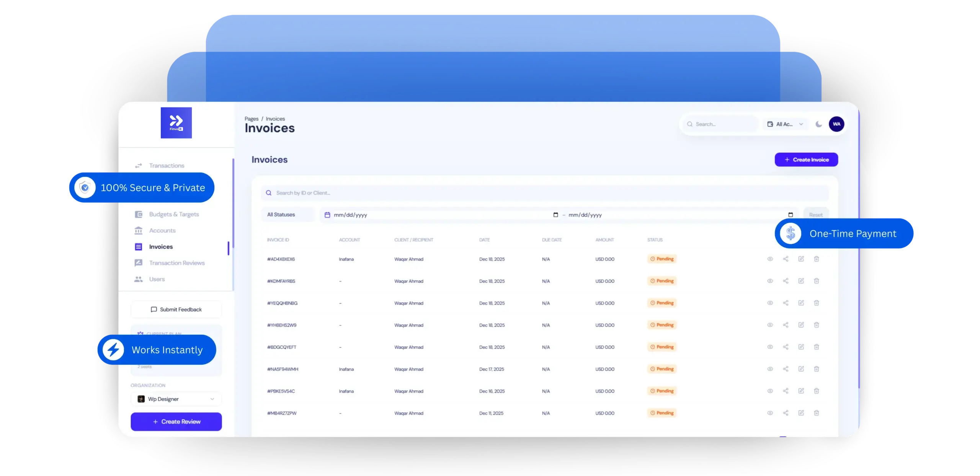The width and height of the screenshot is (980, 476).
Task: Edit invoice #KDMFAYRBS with the pencil icon
Action: click(801, 281)
